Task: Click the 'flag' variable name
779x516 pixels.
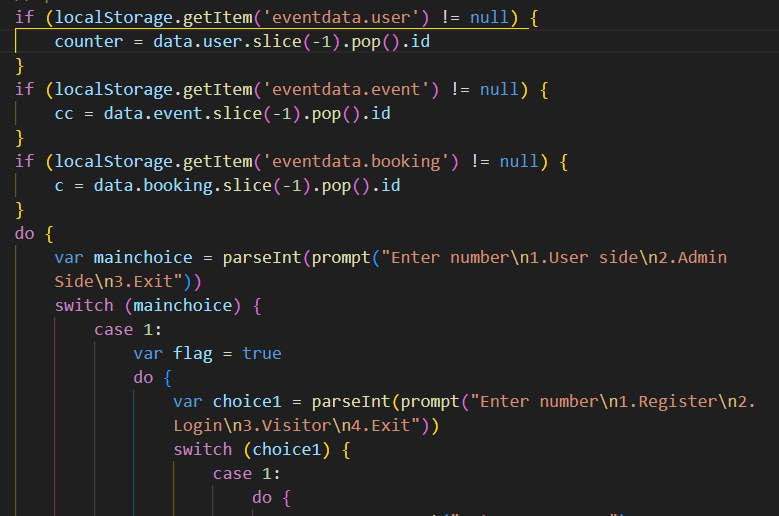Action: point(192,353)
